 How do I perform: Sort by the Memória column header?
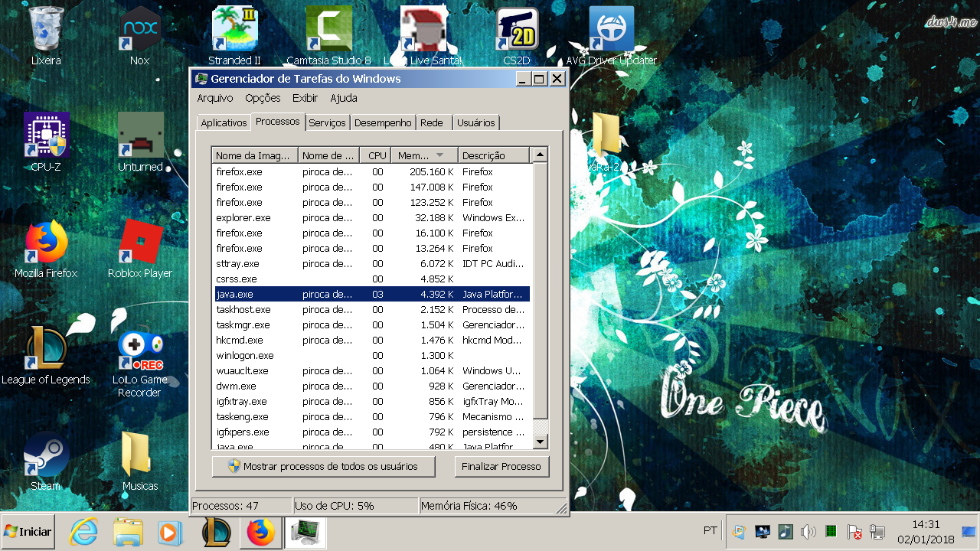(425, 155)
